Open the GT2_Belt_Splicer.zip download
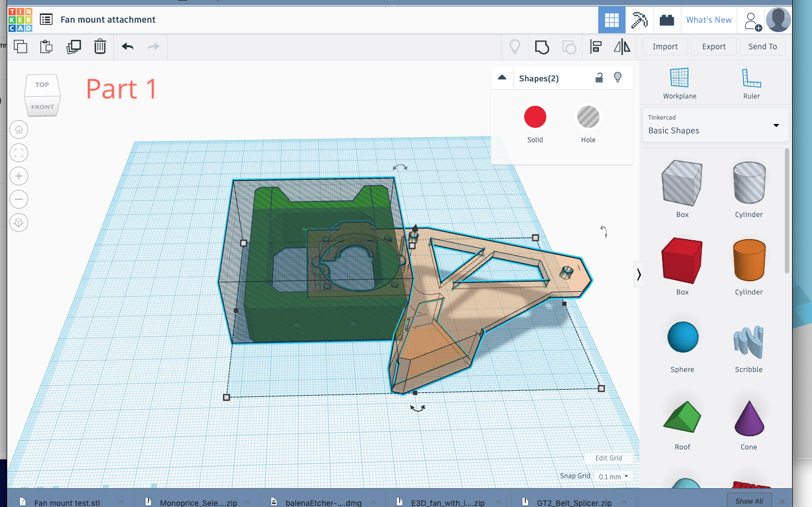Viewport: 812px width, 507px height. click(574, 503)
